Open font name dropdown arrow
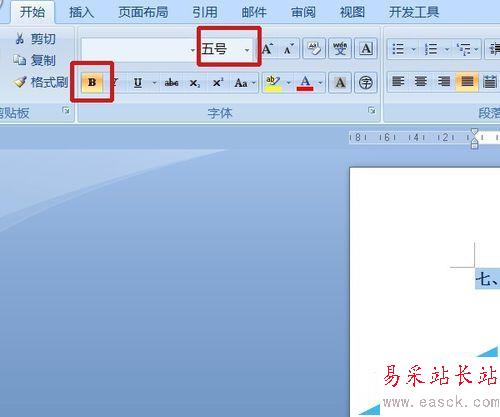This screenshot has height=417, width=500. [192, 50]
